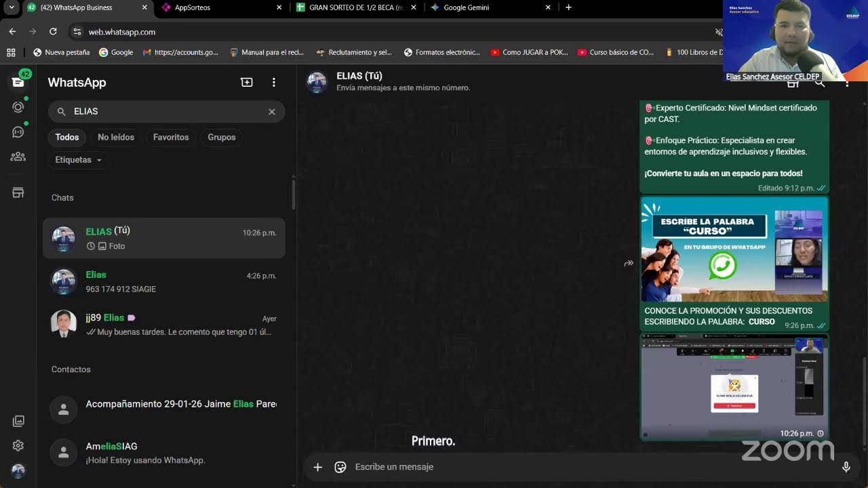Open the ESCRIBE LA PALABRA CURSO image

click(x=734, y=249)
